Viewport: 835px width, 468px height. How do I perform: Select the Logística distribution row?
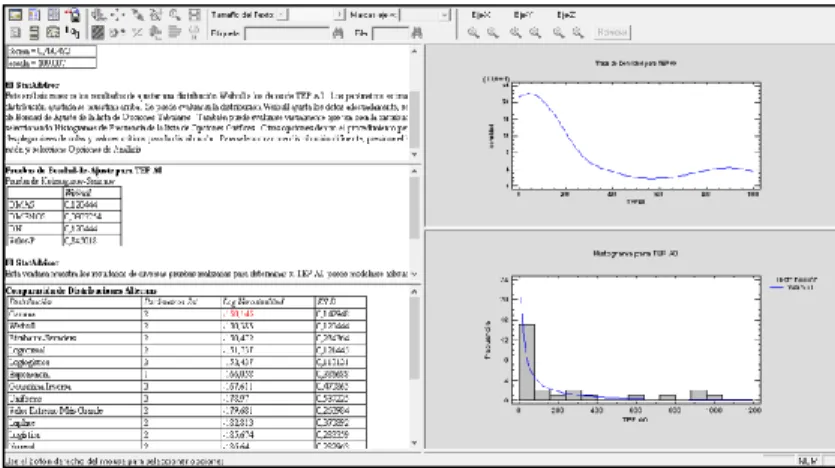187,435
